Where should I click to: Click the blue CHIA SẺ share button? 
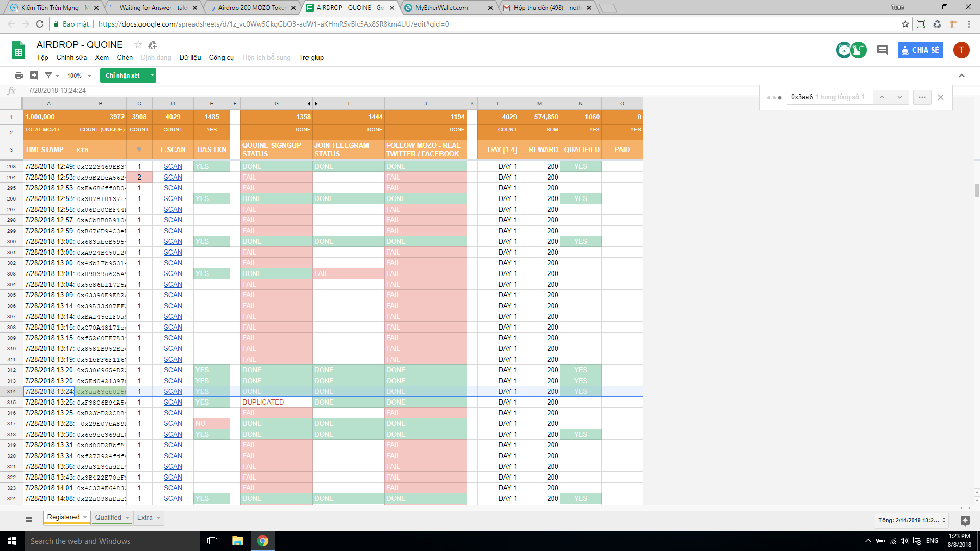point(920,50)
